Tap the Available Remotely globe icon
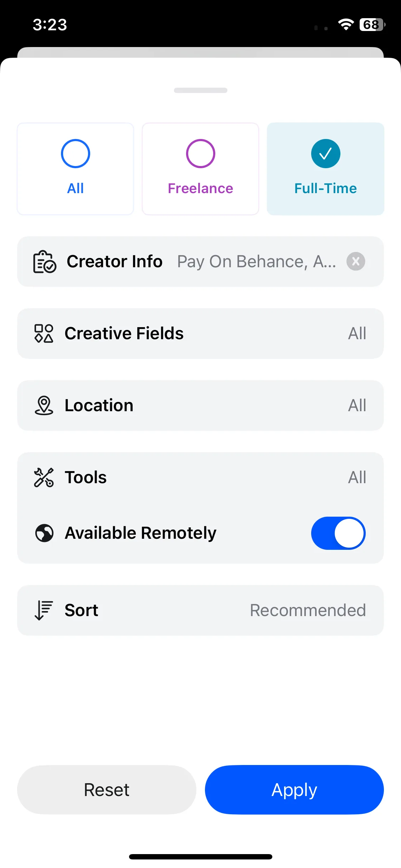401x868 pixels. pos(44,533)
